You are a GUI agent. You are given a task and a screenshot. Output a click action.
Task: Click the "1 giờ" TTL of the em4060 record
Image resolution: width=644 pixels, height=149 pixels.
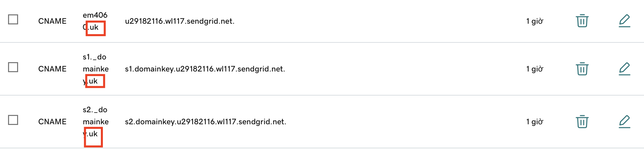[x=534, y=21]
